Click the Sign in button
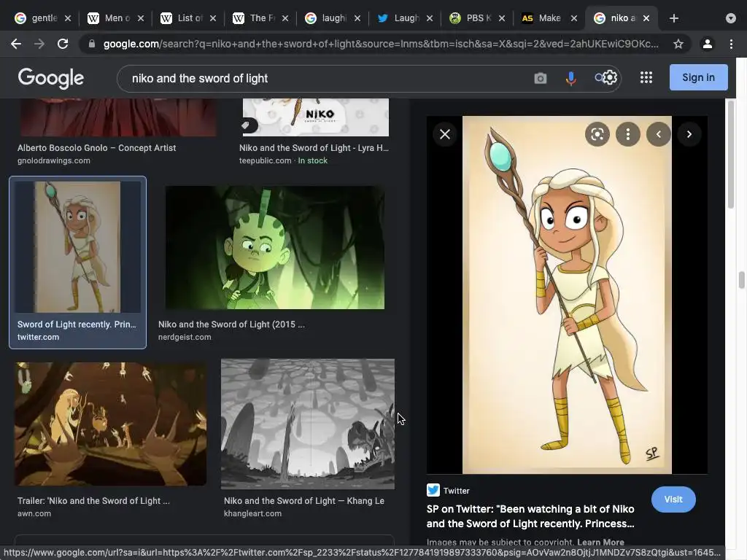The width and height of the screenshot is (747, 560). [698, 77]
